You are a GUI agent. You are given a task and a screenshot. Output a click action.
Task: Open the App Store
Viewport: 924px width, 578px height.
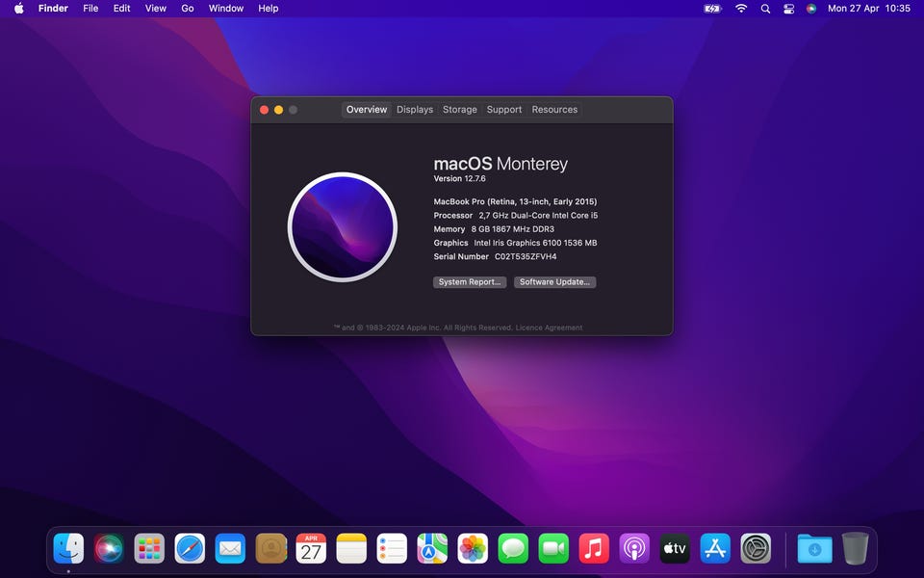tap(715, 548)
